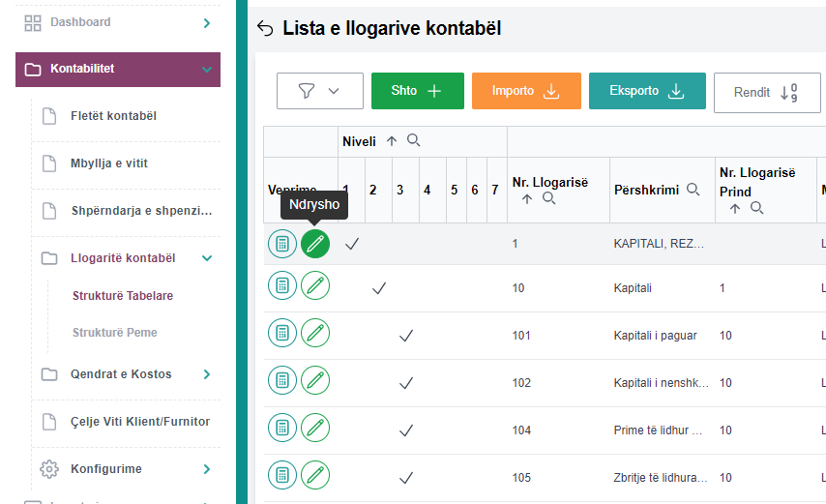Click the orange Importo button
Screen dimensions: 826x504
pyautogui.click(x=525, y=91)
